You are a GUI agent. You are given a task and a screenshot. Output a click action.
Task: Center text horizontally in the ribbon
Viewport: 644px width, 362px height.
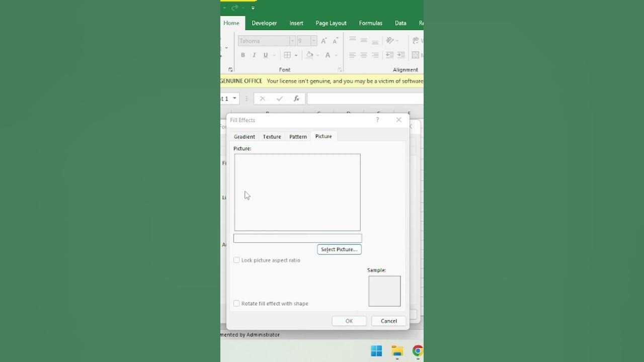coord(364,55)
